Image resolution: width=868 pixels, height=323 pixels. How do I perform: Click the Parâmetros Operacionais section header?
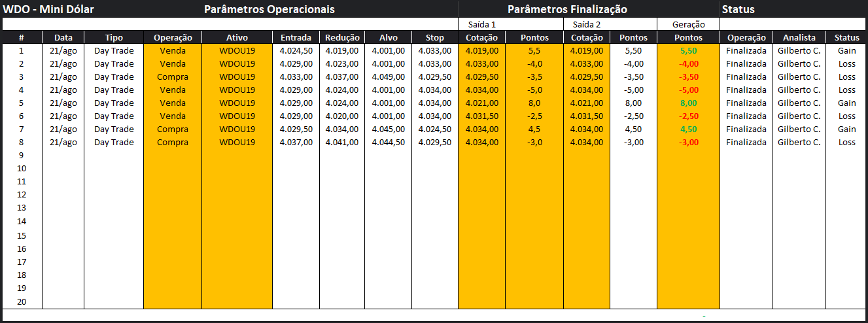tap(269, 9)
